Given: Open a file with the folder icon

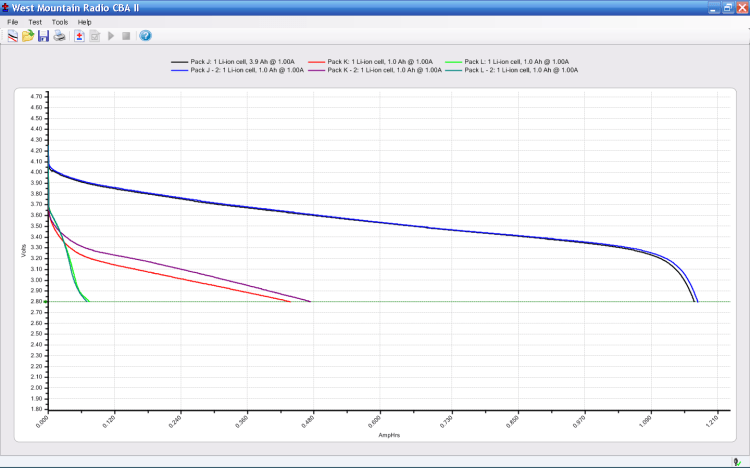Looking at the screenshot, I should [28, 36].
